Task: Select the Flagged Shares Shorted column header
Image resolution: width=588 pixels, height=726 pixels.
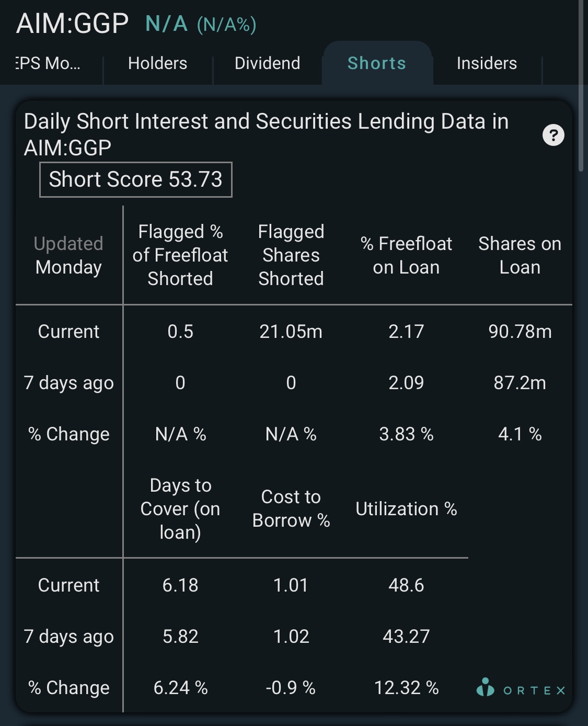Action: [291, 255]
